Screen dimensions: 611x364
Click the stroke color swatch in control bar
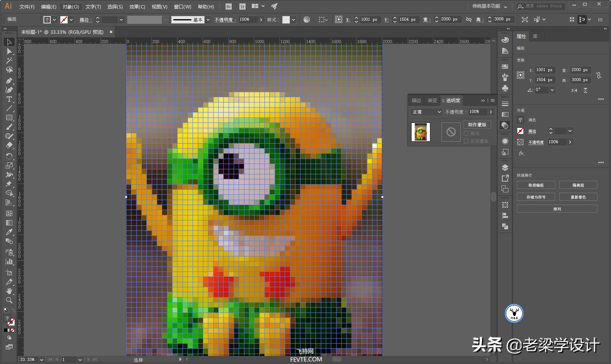[64, 20]
